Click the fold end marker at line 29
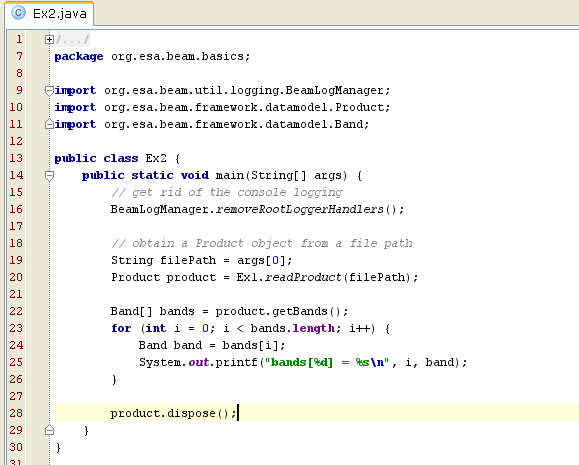The height and width of the screenshot is (465, 579). tap(49, 430)
